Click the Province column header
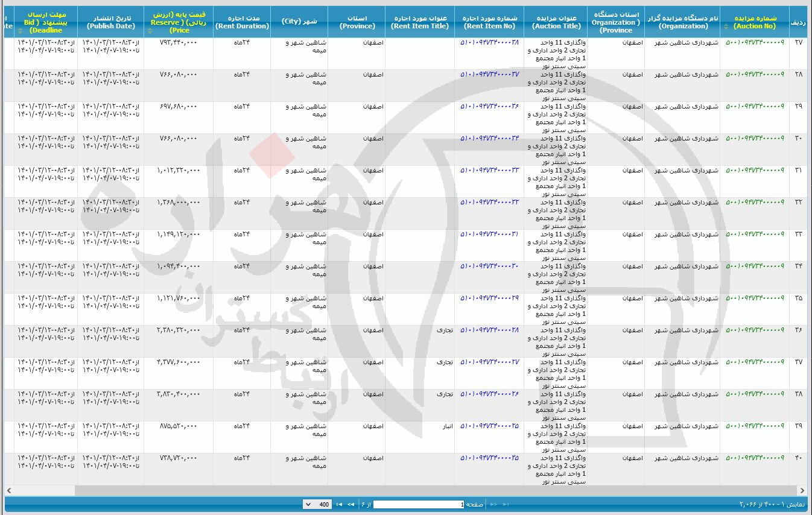Image resolution: width=812 pixels, height=515 pixels. coord(357,22)
